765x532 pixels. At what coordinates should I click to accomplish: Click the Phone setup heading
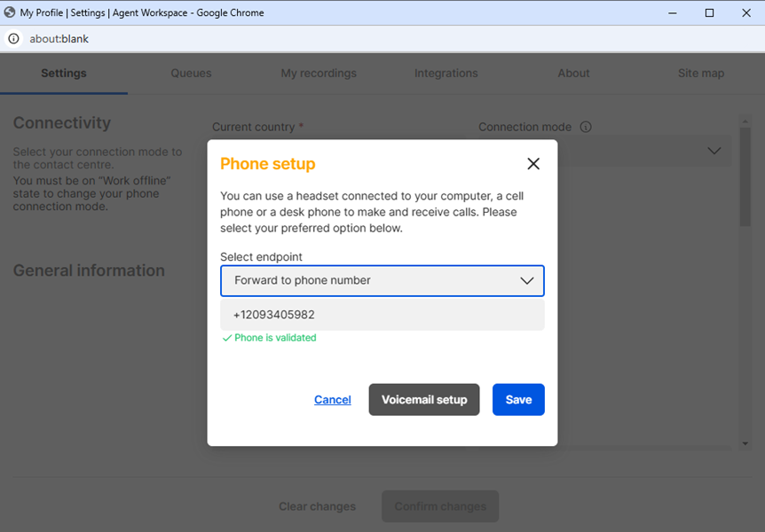[x=268, y=164]
